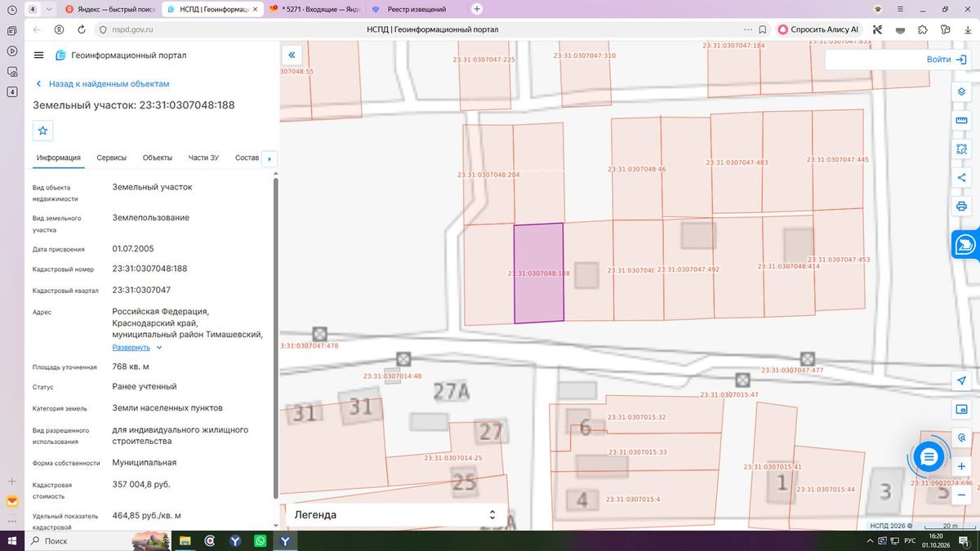Select the ruler measurement tool
This screenshot has height=551, width=980.
tap(961, 121)
